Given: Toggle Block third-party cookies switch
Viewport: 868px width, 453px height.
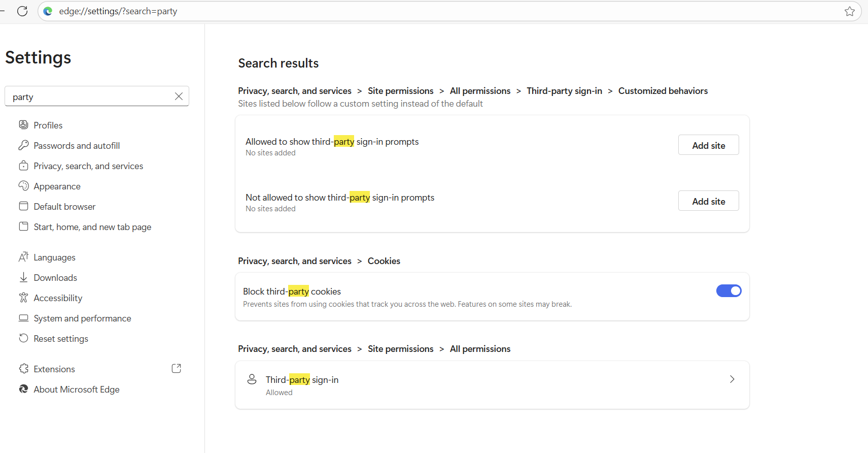Looking at the screenshot, I should (x=728, y=291).
